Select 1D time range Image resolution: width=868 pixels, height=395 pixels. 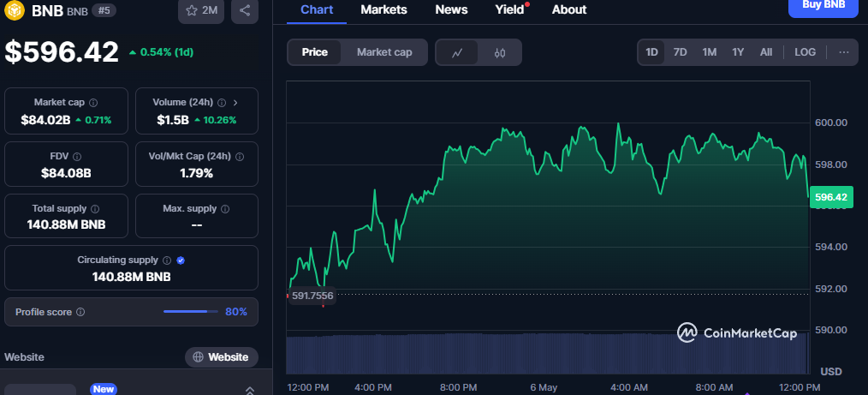click(651, 52)
